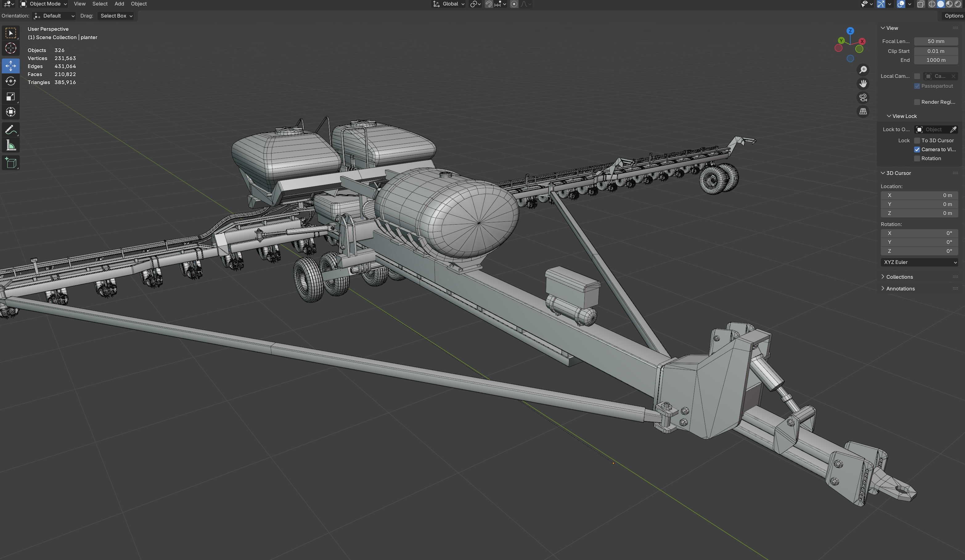965x560 pixels.
Task: Expand the Collections panel
Action: 899,277
